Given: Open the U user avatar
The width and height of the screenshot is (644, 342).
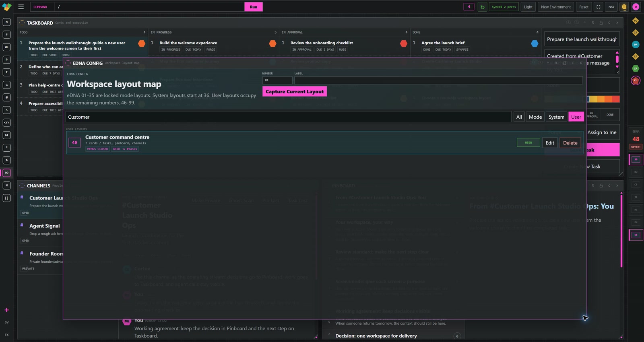Looking at the screenshot, I should click(x=636, y=7).
